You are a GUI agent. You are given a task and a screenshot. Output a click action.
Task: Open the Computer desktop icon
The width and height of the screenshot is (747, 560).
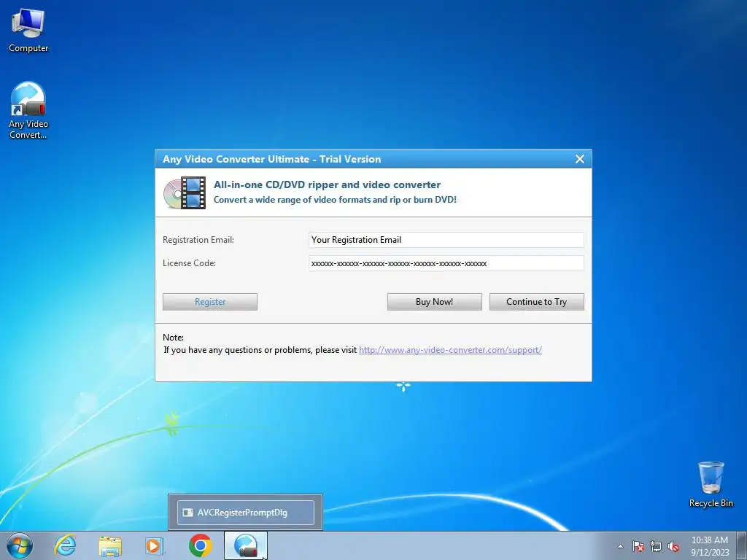pos(28,31)
